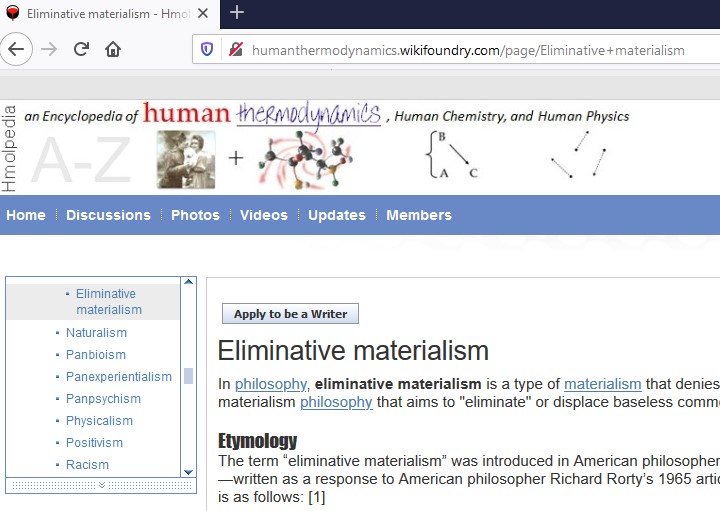
Task: Follow the materialism hyperlink in intro
Action: click(x=602, y=384)
